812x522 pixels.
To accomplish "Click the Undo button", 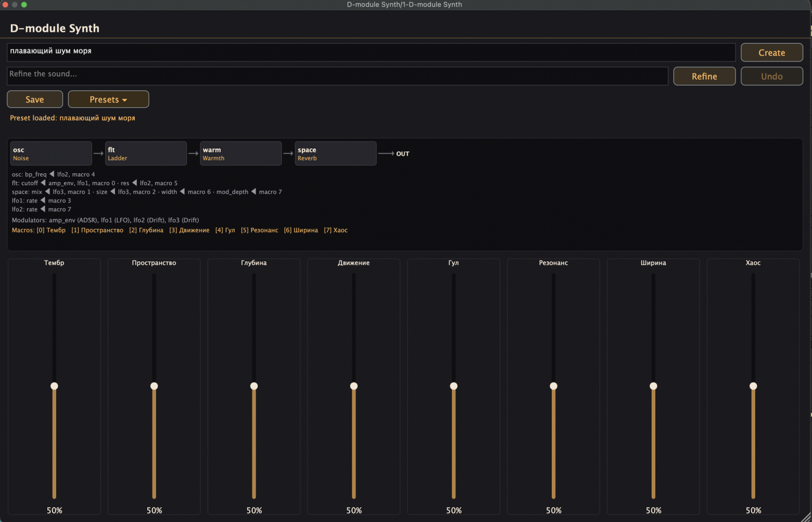I will pyautogui.click(x=771, y=77).
